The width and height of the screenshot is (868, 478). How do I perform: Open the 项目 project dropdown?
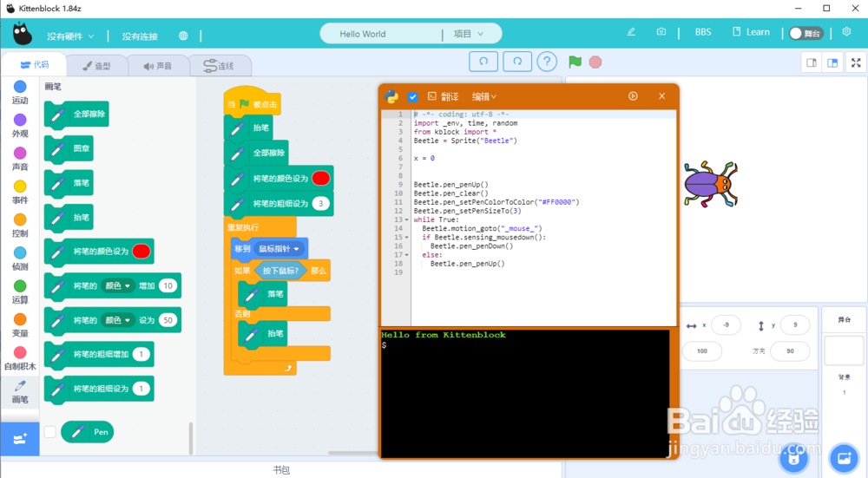point(469,34)
